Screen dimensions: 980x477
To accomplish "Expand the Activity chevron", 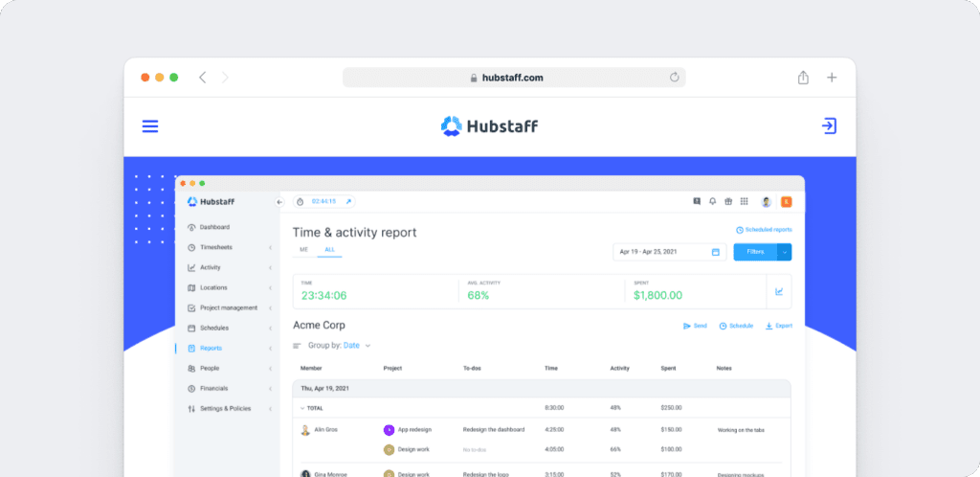I will pos(270,267).
